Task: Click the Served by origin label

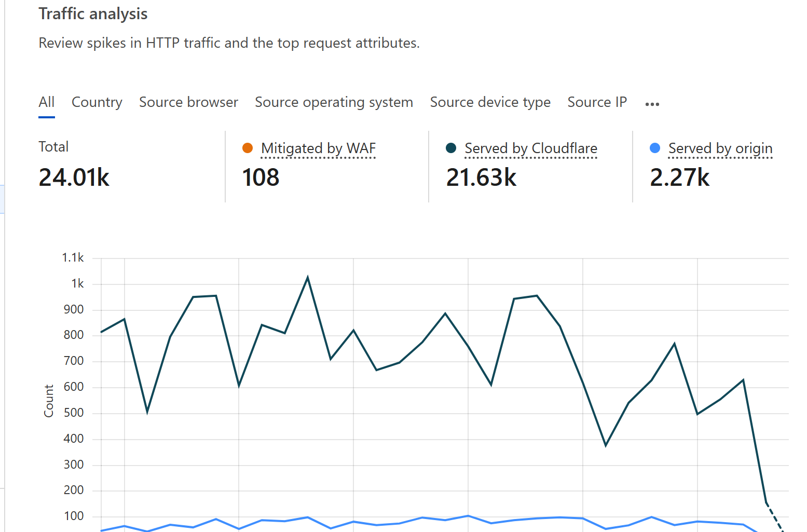Action: tap(720, 148)
